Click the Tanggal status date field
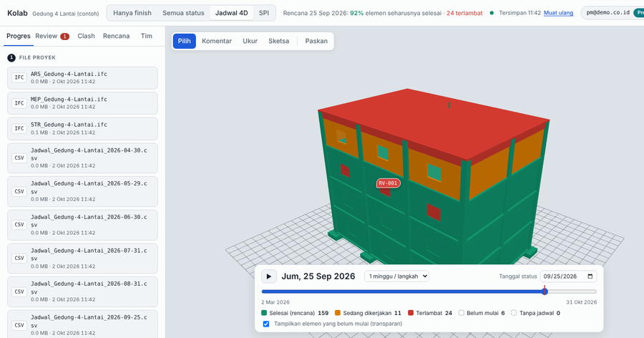 [x=568, y=276]
